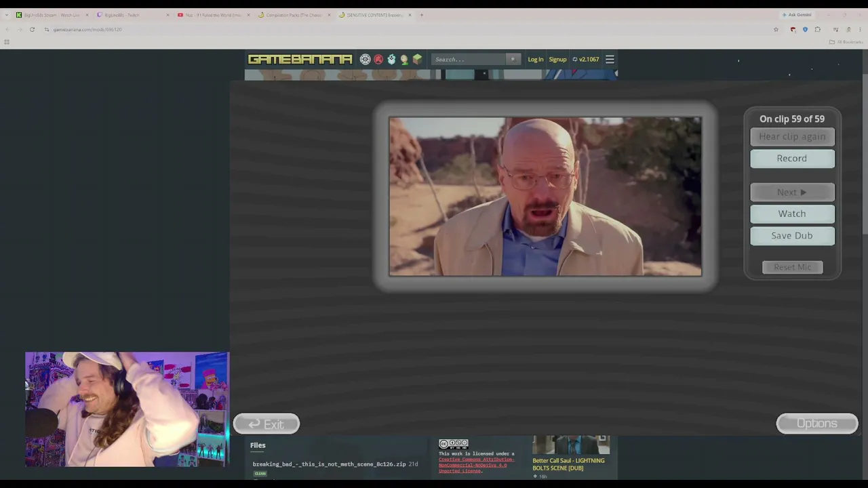
Task: Click the Next clip button
Action: [x=792, y=192]
